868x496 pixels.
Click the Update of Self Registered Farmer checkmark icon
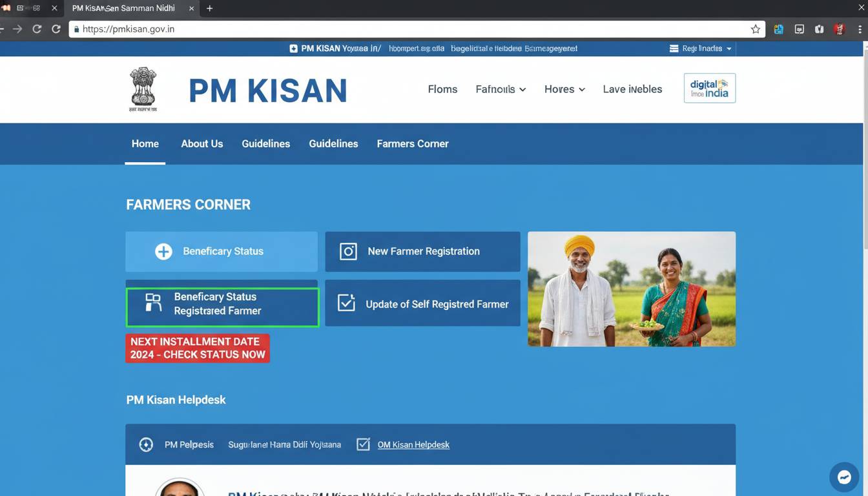tap(346, 302)
